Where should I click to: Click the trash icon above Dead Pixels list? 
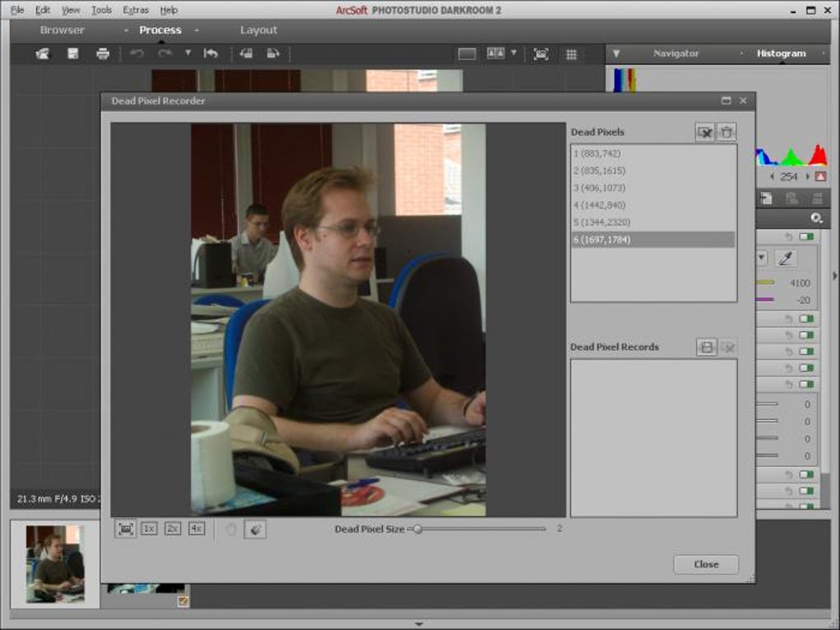[726, 133]
